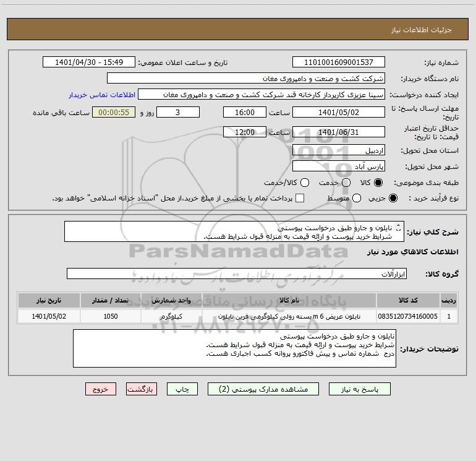Click the response deadline time field 16:00

[x=245, y=112]
